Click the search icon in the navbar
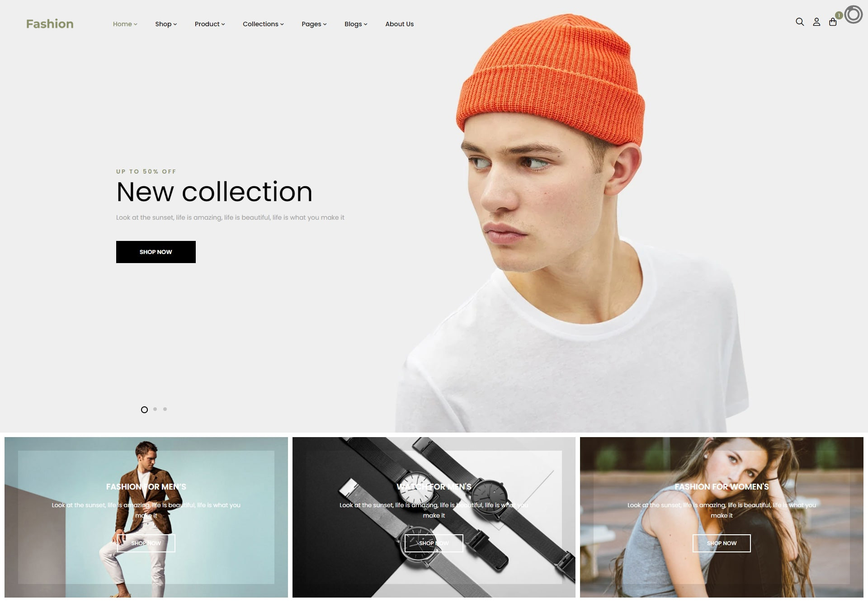Screen dimensions: 868x603 [800, 23]
